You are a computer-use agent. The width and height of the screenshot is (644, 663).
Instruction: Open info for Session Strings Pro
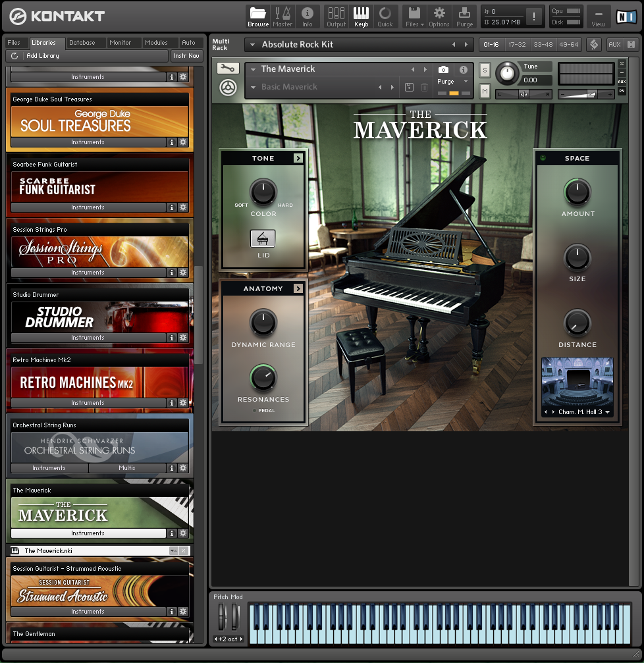(x=171, y=273)
